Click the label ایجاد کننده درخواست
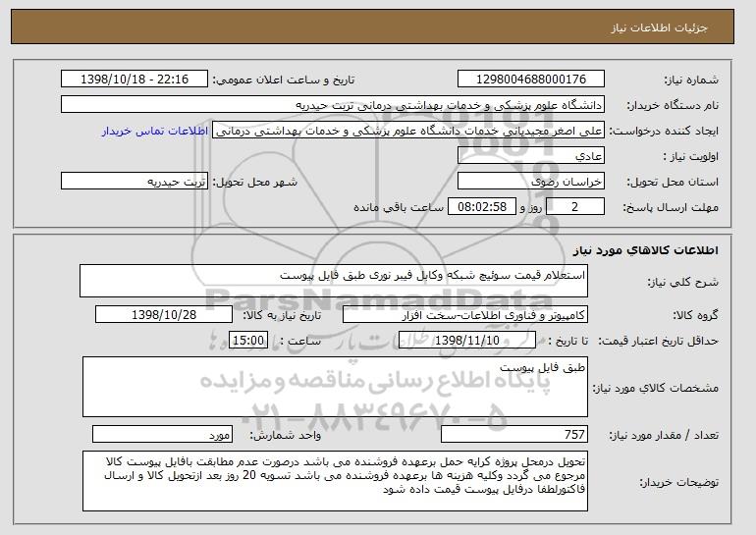Viewport: 756px width, 535px height. click(664, 131)
